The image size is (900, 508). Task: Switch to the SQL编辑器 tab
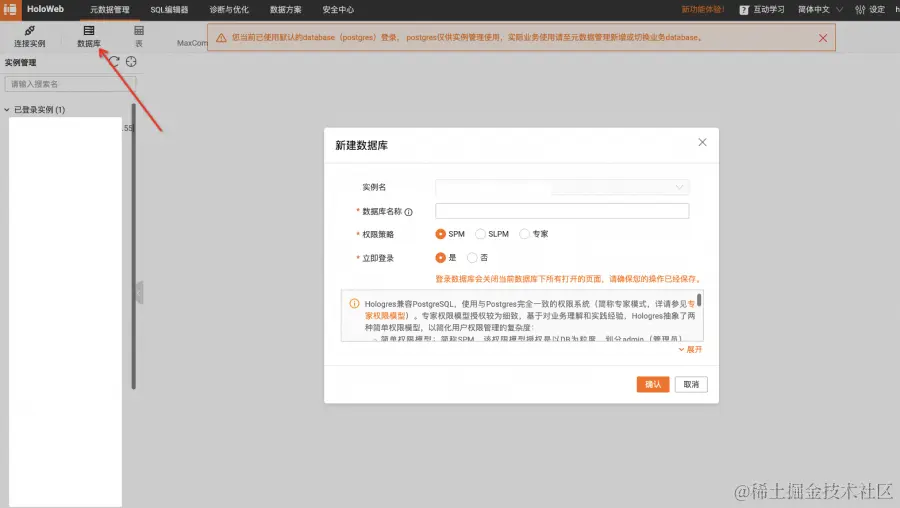[169, 10]
